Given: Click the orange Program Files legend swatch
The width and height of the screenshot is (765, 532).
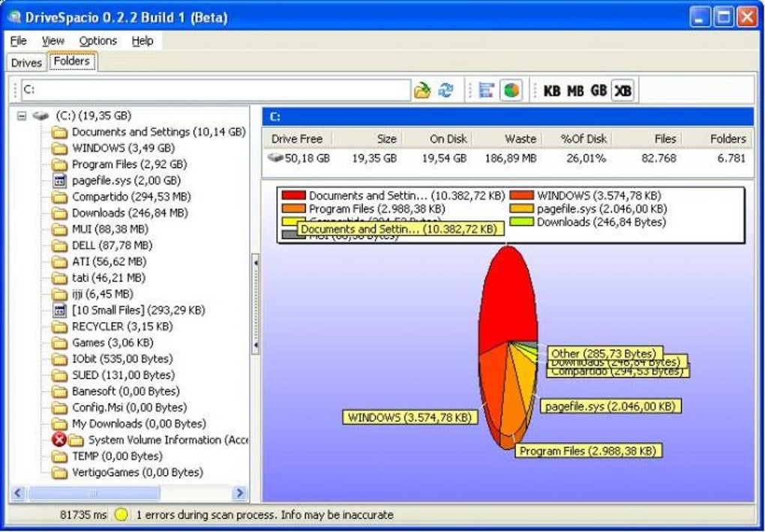Looking at the screenshot, I should coord(294,209).
